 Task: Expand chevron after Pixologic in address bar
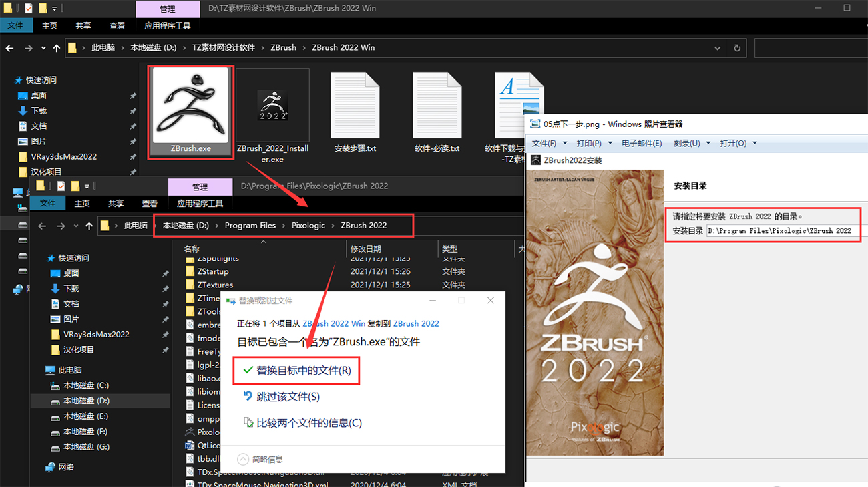coord(333,226)
